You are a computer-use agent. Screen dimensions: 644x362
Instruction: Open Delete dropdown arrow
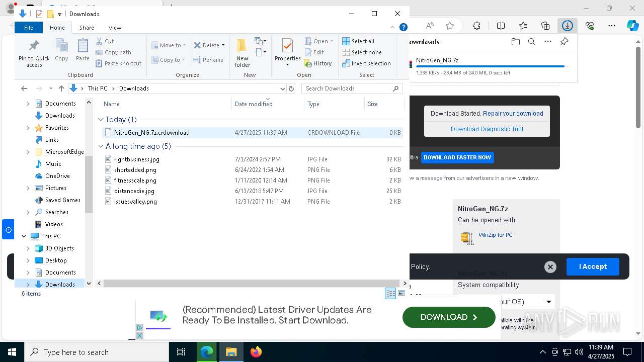[x=223, y=45]
